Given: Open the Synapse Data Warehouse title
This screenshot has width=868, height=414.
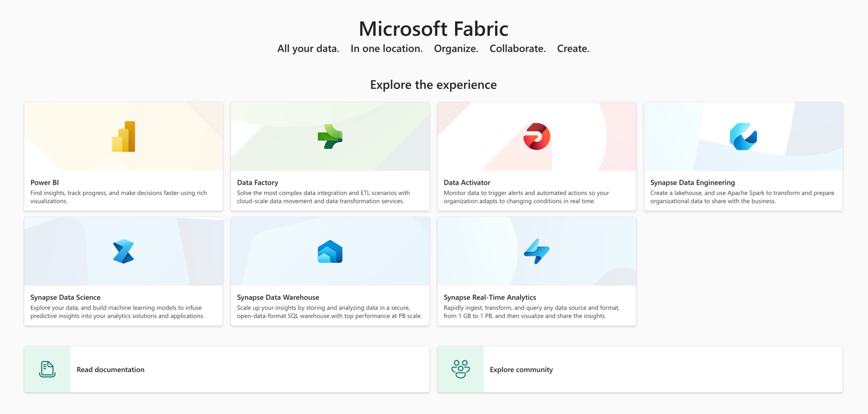Looking at the screenshot, I should pos(278,297).
